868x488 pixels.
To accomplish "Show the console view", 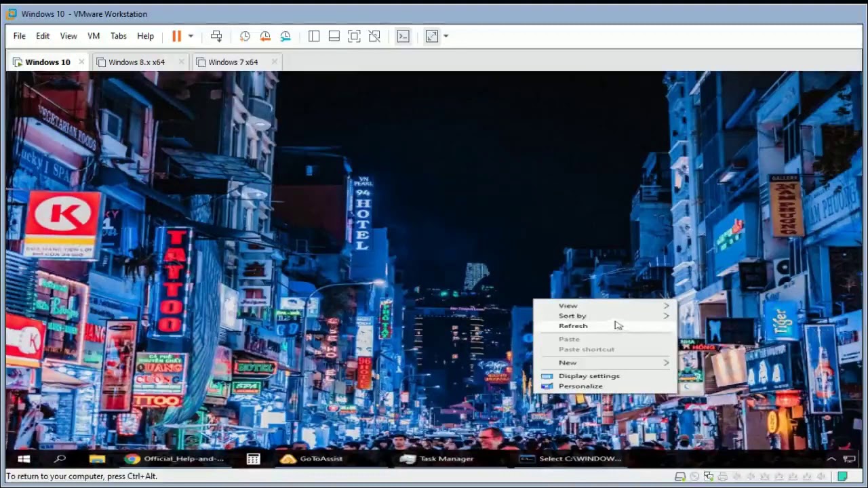I will click(x=403, y=36).
